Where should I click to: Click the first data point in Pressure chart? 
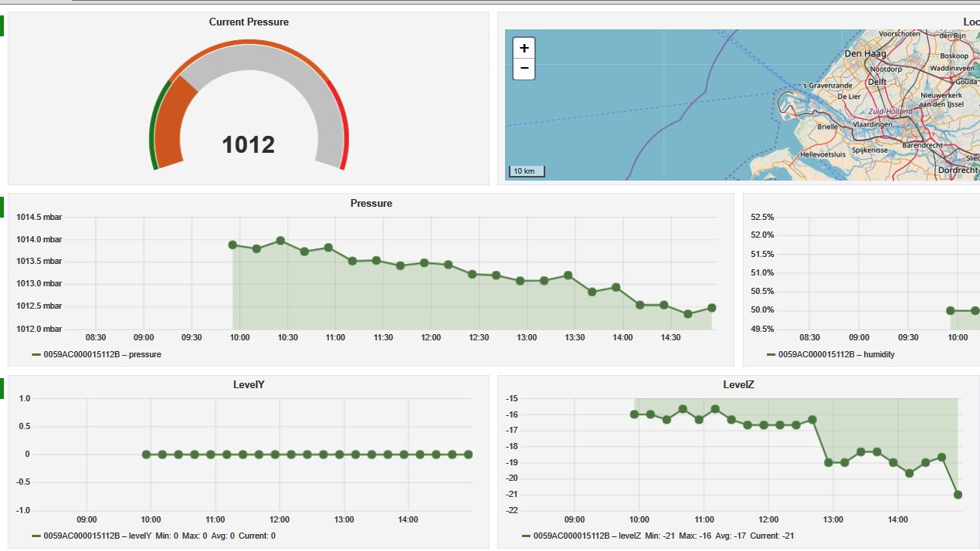(232, 245)
